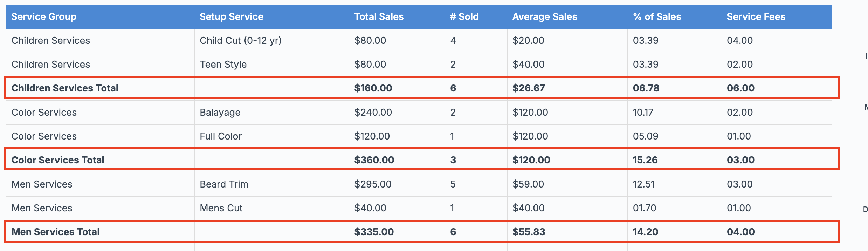Click the $360.00 Color Services total sales

(374, 160)
